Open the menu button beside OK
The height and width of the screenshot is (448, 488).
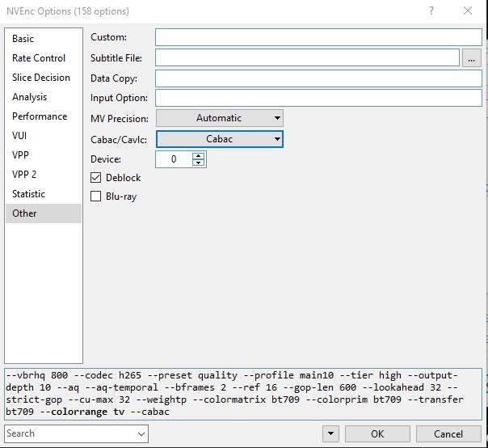click(330, 433)
